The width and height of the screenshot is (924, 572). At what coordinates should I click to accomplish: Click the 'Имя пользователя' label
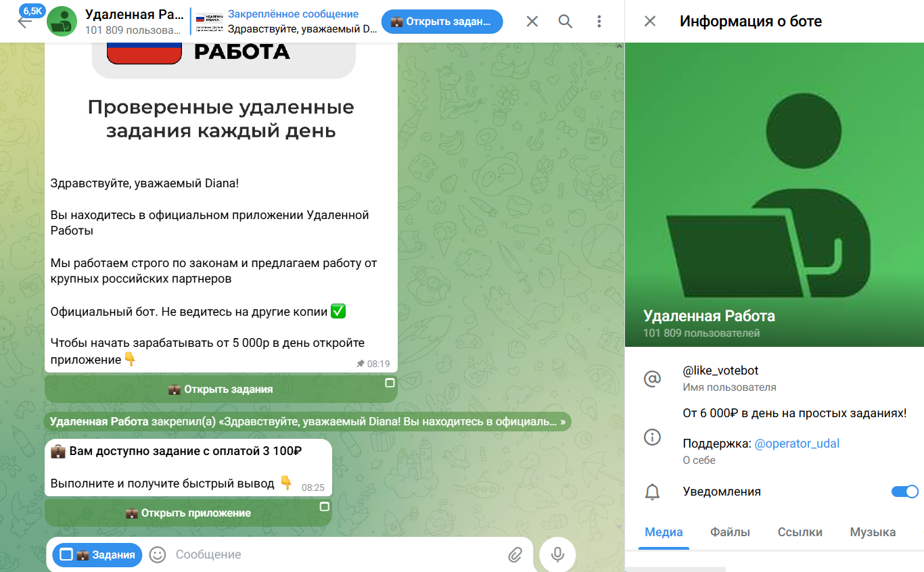click(x=730, y=387)
